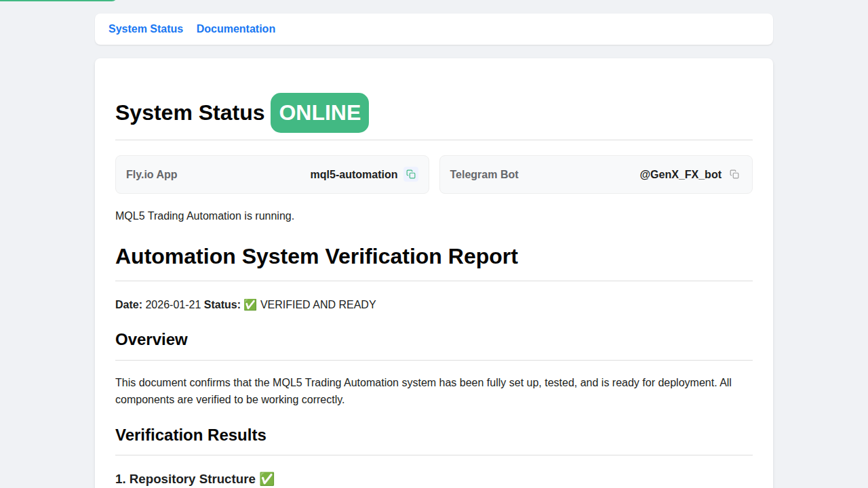Click the MQL5 Trading Automation is running text

pyautogui.click(x=205, y=216)
